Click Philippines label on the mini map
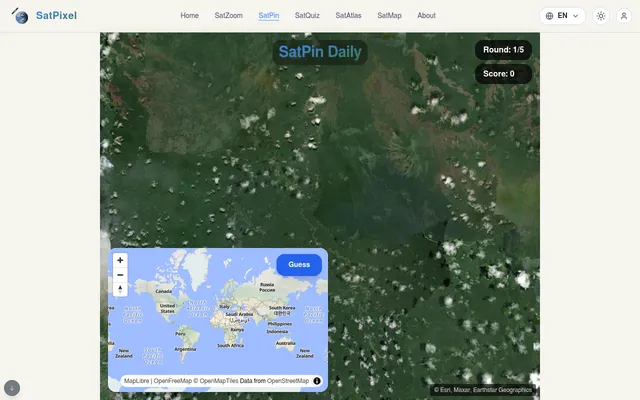640x400 pixels. [x=280, y=324]
